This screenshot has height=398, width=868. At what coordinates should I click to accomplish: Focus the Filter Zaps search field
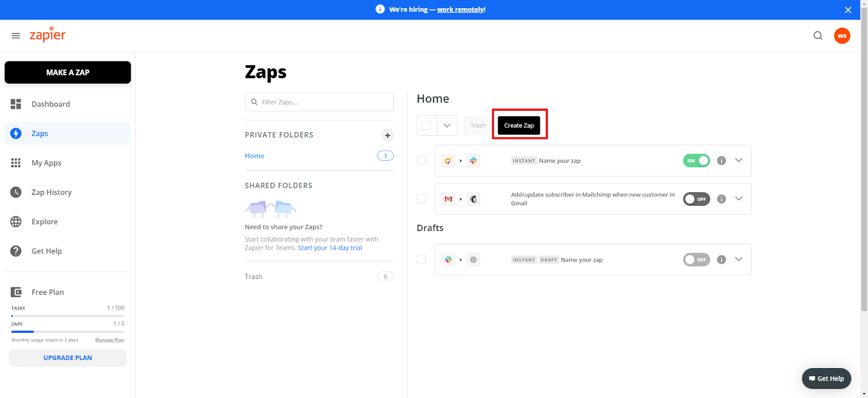point(319,102)
